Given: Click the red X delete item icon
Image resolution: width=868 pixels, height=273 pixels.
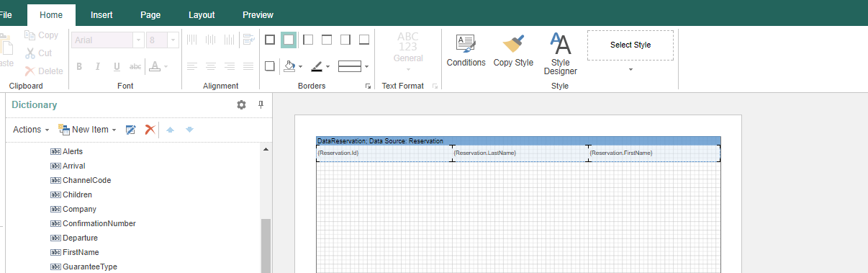Looking at the screenshot, I should click(150, 130).
